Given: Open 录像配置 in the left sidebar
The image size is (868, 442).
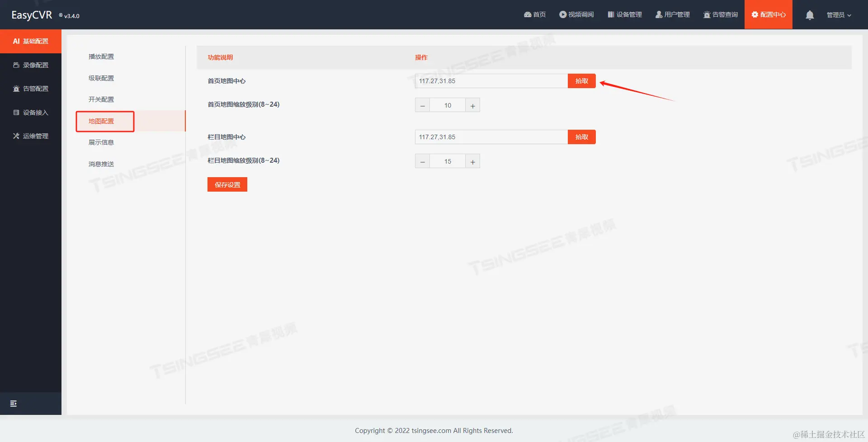Looking at the screenshot, I should (31, 65).
